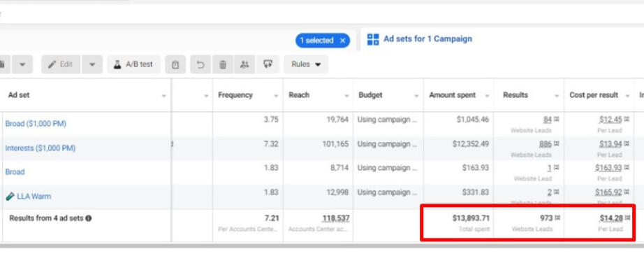644x256 pixels.
Task: Click the undo arrow icon
Action: coord(200,64)
